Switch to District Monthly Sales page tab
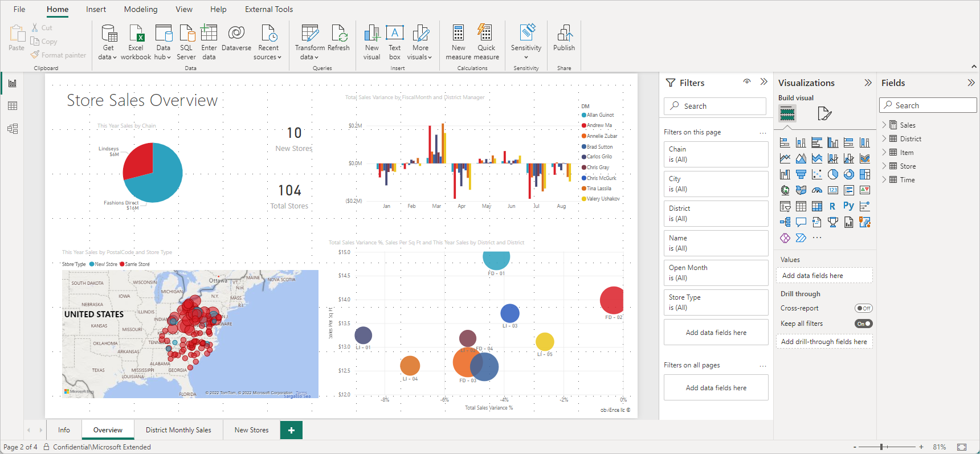Image resolution: width=980 pixels, height=454 pixels. point(178,430)
